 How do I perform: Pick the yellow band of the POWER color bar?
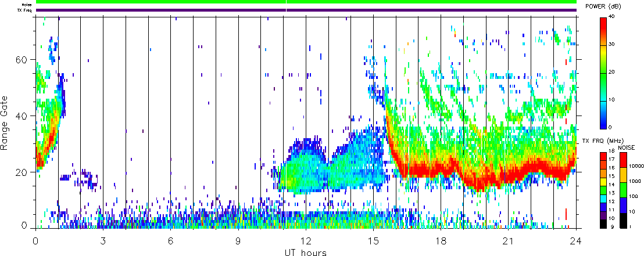click(x=603, y=51)
